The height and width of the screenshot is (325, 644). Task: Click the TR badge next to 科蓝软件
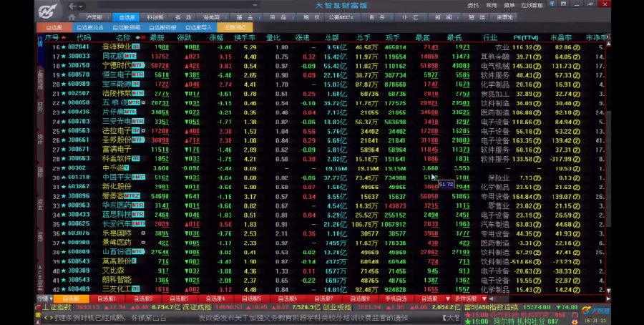(x=135, y=159)
